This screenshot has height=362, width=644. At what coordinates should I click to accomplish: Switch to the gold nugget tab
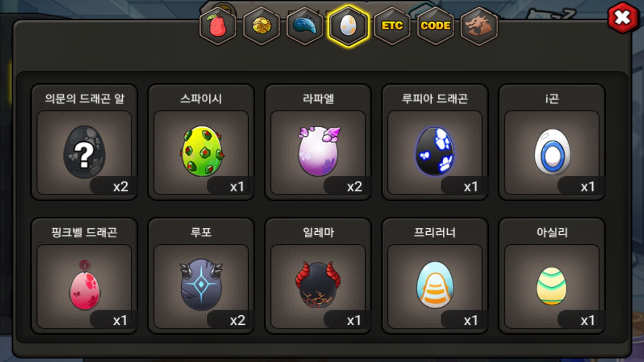(262, 26)
